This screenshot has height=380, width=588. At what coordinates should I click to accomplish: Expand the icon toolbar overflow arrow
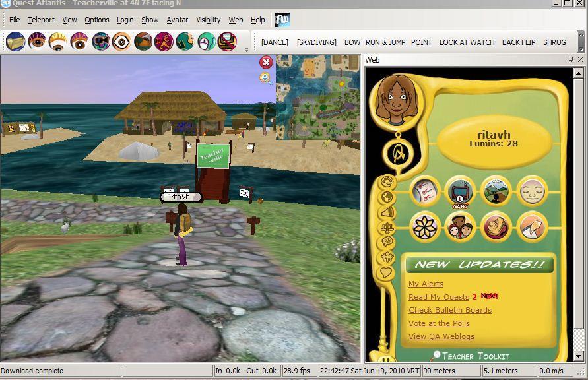246,50
